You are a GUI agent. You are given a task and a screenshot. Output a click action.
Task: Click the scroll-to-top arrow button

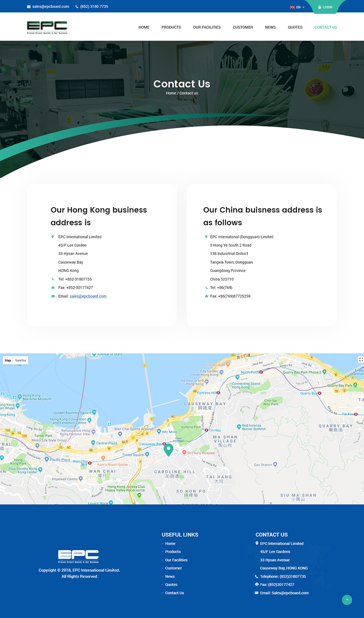(347, 600)
